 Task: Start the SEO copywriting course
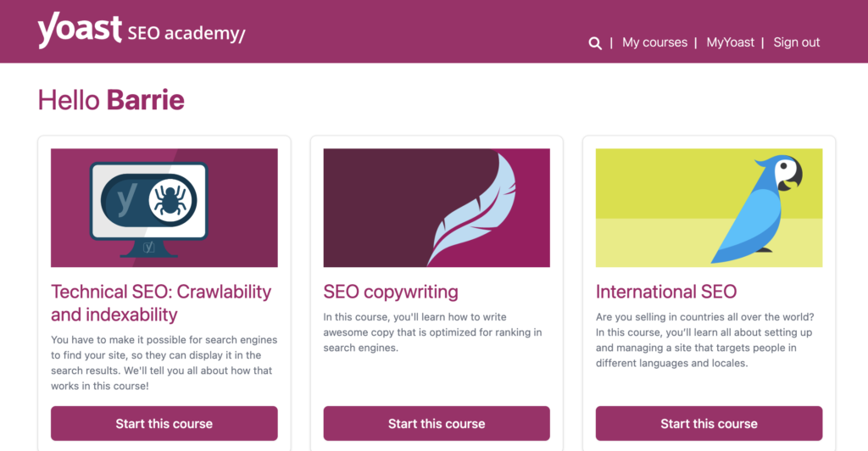pos(437,423)
